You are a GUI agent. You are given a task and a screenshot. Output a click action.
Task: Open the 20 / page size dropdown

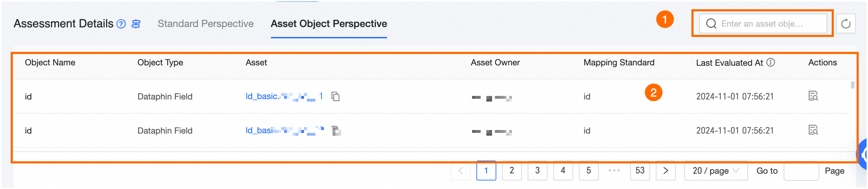[716, 171]
